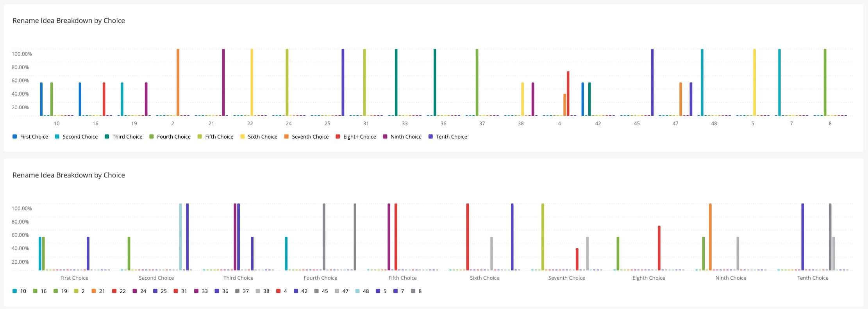
Task: Toggle series 10 in the numbered legend
Action: point(19,291)
